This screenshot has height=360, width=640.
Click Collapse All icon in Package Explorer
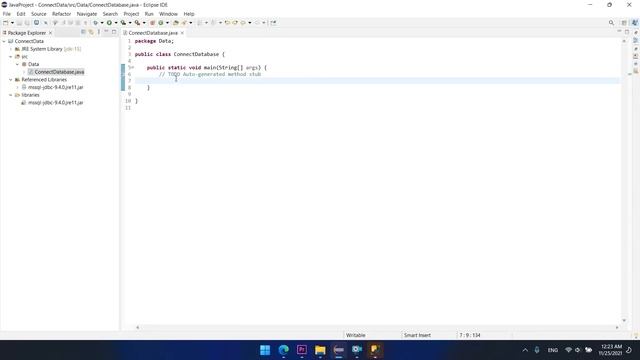(x=83, y=32)
